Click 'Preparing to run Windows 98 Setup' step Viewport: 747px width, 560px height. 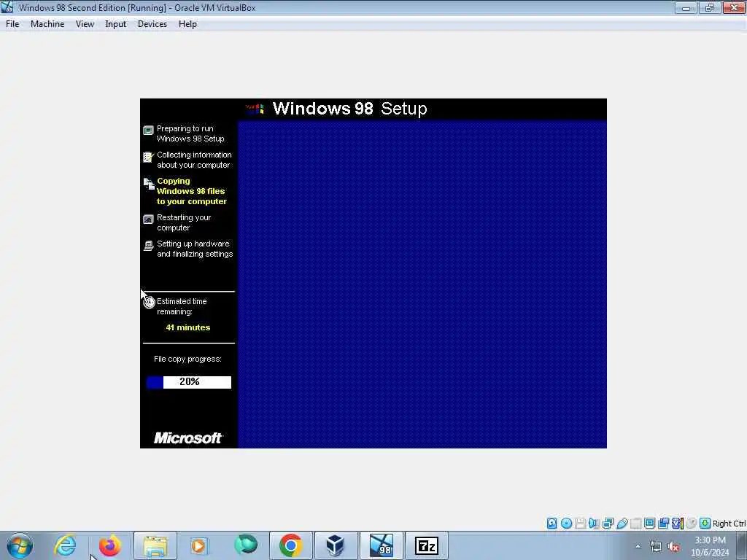coord(190,133)
